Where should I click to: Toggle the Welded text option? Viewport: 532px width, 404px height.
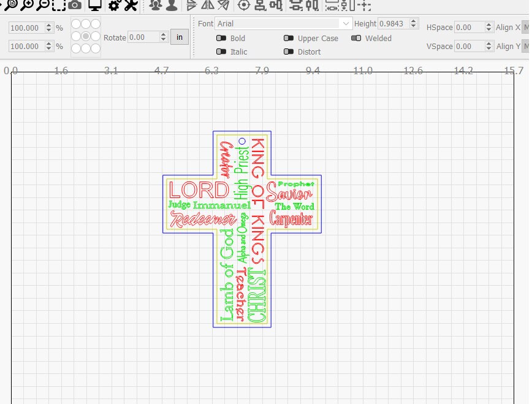click(357, 38)
